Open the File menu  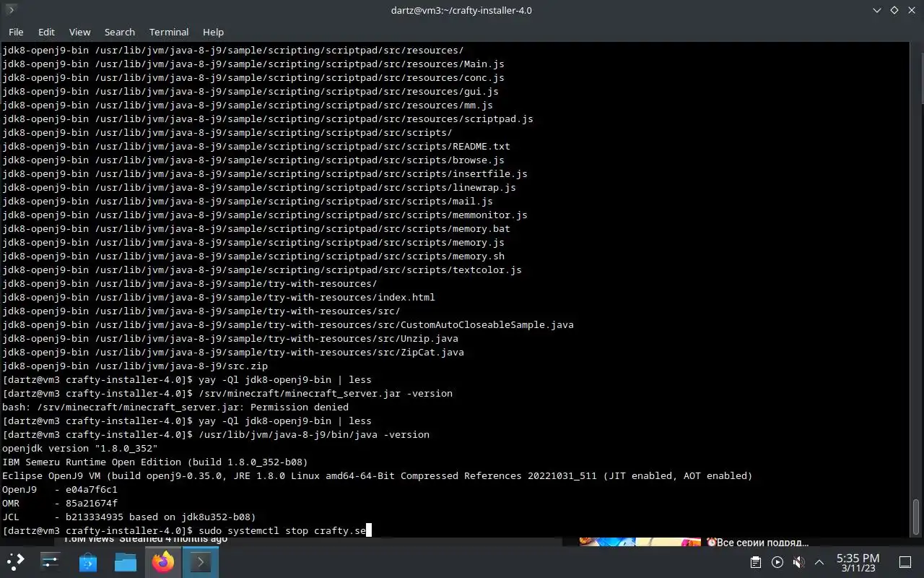coord(16,32)
